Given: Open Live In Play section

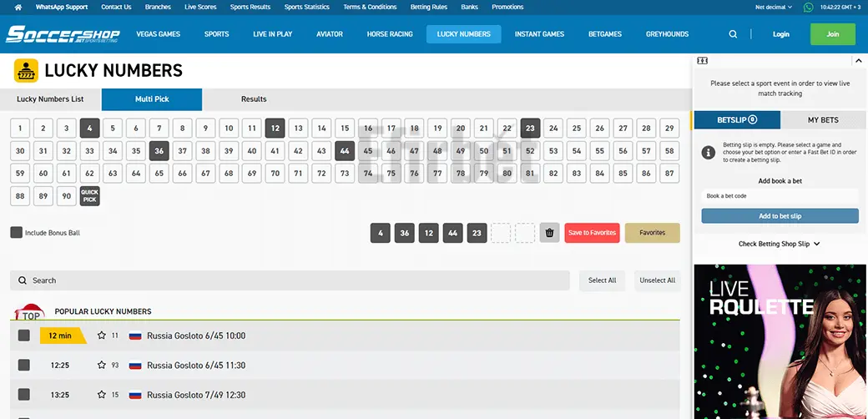Looking at the screenshot, I should [x=273, y=34].
